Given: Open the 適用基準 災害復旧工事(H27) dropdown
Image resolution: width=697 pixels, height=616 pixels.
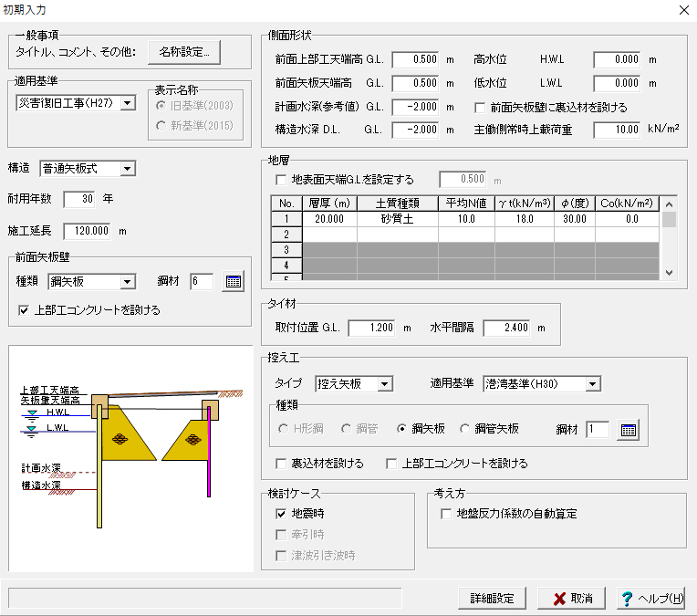Looking at the screenshot, I should (x=128, y=103).
